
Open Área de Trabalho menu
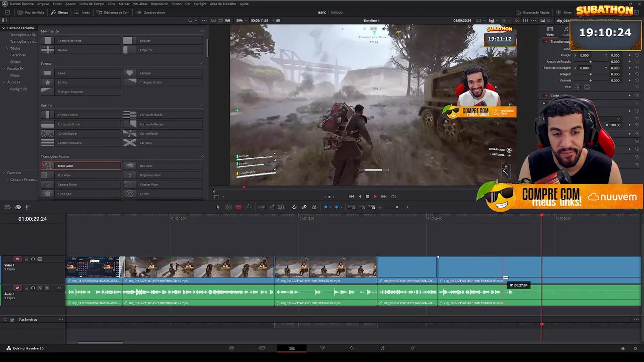(x=224, y=4)
